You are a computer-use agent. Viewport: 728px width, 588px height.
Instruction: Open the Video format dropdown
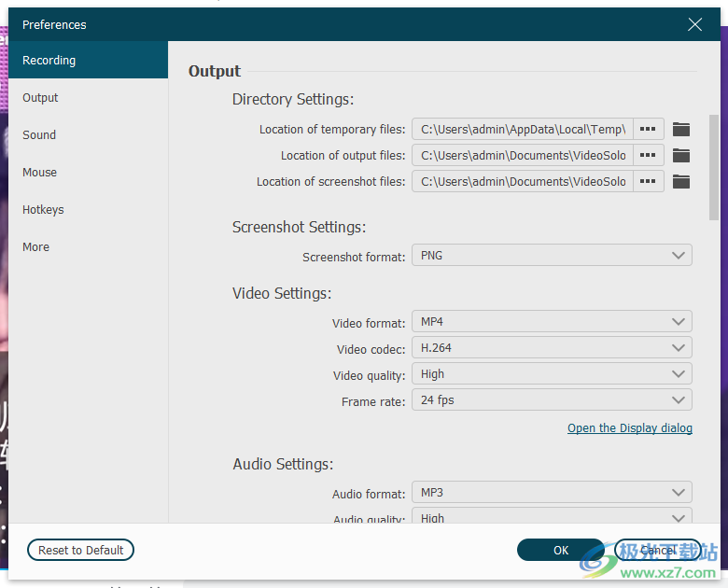(552, 321)
